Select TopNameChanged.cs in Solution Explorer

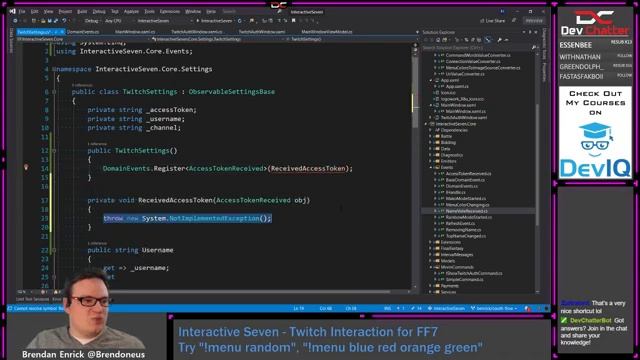coord(466,236)
